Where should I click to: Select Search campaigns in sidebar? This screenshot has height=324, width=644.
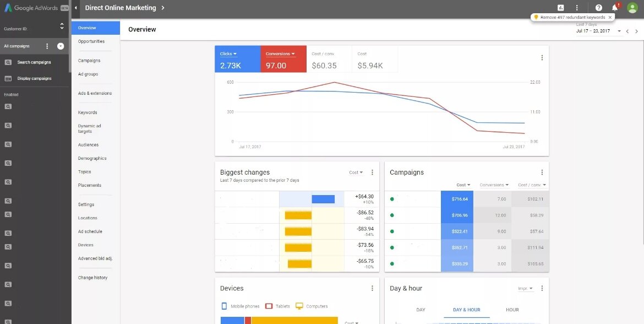pos(34,62)
